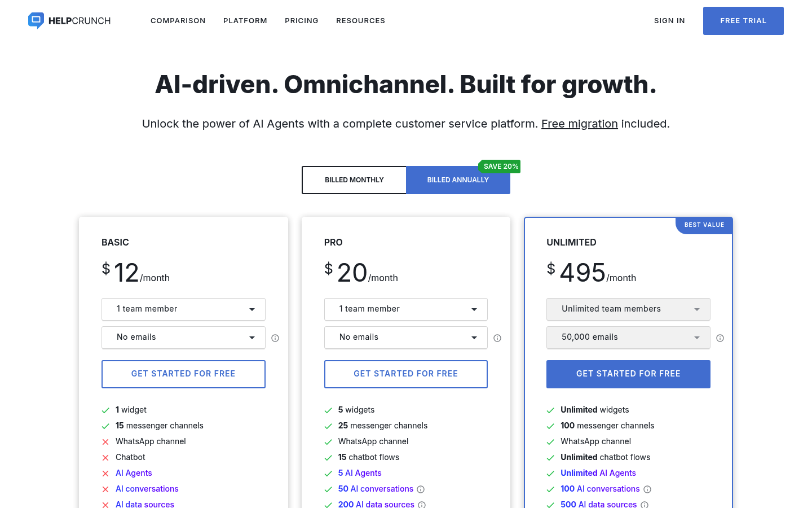Screen dimensions: 812x508
Task: Click the $12/month price
Action: coord(135,273)
